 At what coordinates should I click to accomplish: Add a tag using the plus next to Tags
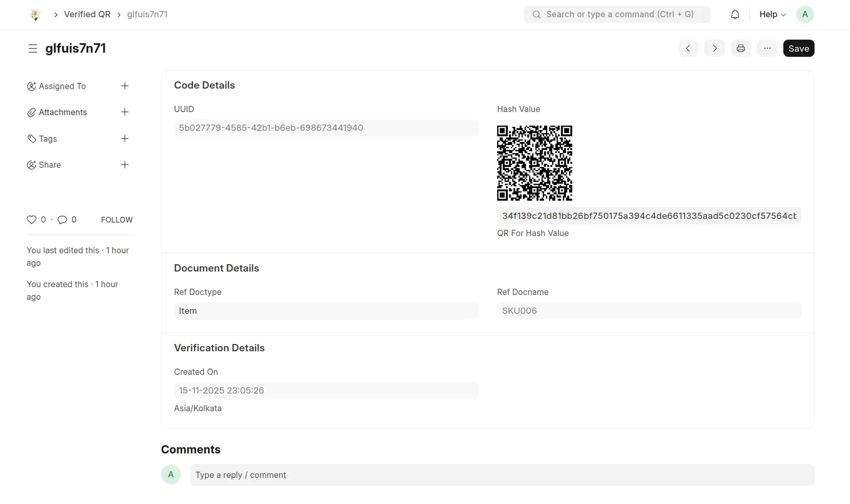tap(124, 139)
